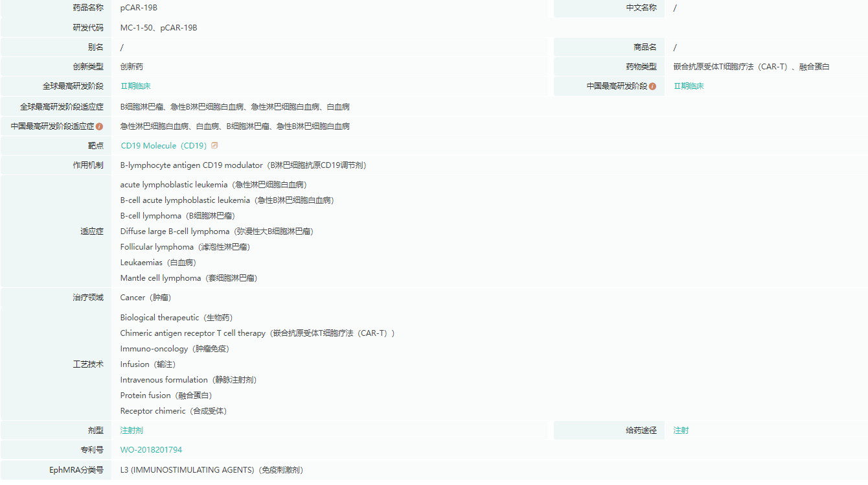Click indication "acute lymphoblastic leukemia（急性淋巴细胞白血病）"
This screenshot has width=868, height=485.
coord(214,185)
